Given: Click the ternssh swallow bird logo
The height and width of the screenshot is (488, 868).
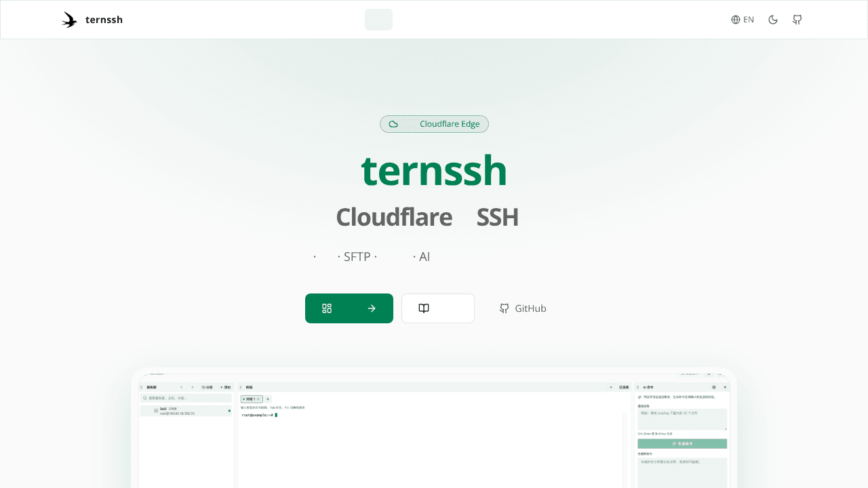Looking at the screenshot, I should pos(69,20).
